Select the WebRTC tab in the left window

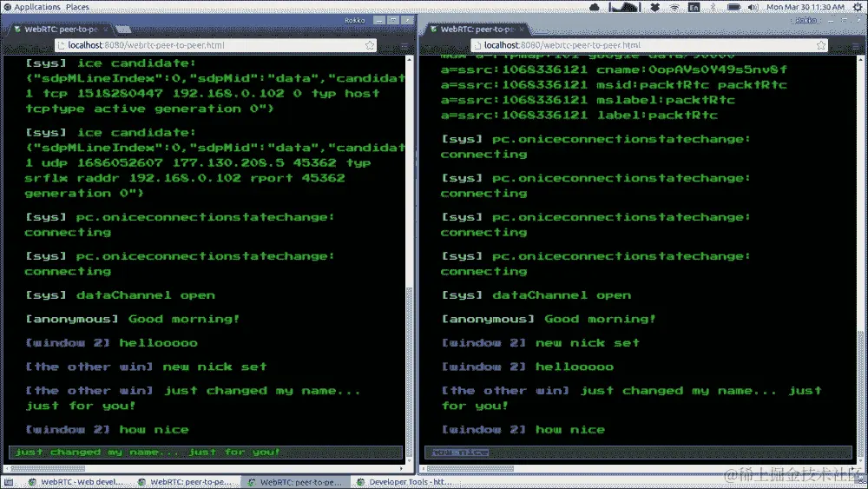[60, 29]
